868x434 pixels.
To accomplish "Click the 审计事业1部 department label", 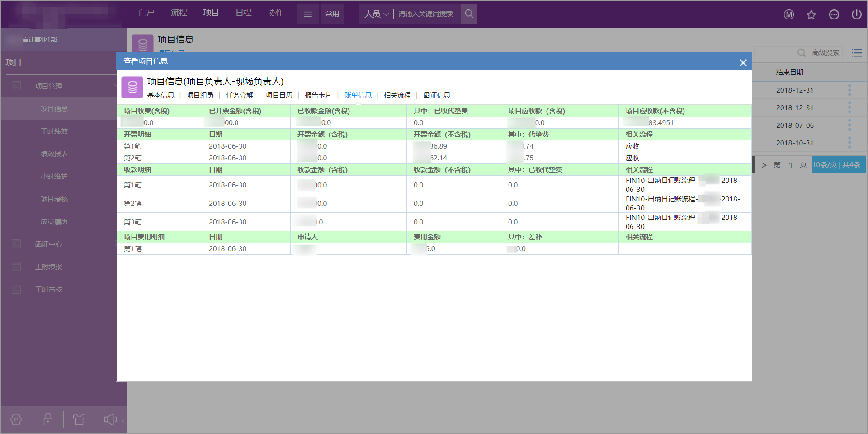I will (x=40, y=40).
